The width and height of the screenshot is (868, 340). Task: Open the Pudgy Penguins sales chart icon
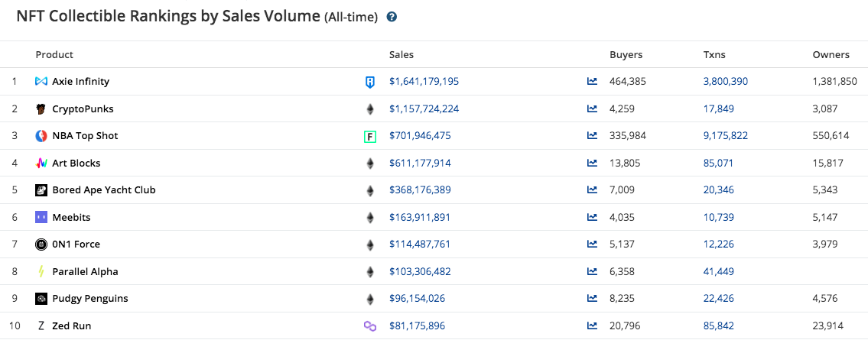coord(593,298)
